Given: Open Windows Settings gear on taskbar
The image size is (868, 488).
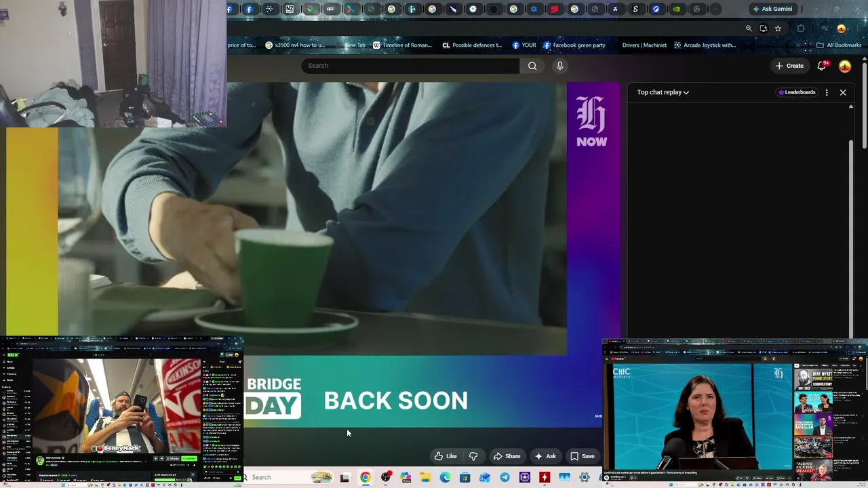Looking at the screenshot, I should (585, 478).
